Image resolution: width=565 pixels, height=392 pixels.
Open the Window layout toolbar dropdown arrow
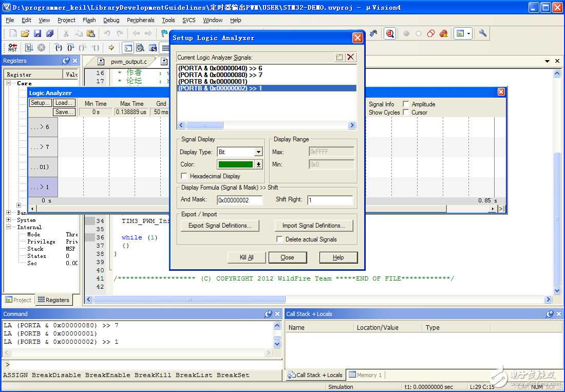[469, 33]
